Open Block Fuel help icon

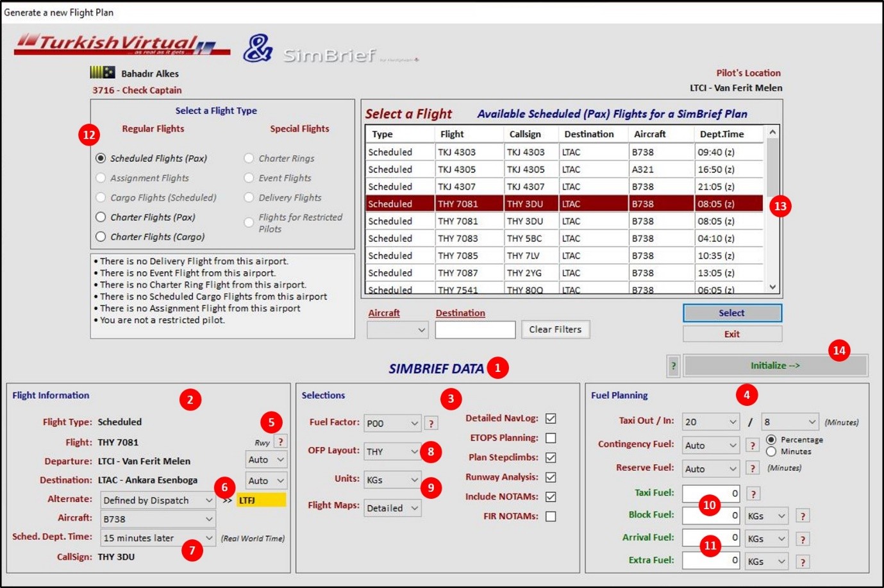[x=803, y=516]
